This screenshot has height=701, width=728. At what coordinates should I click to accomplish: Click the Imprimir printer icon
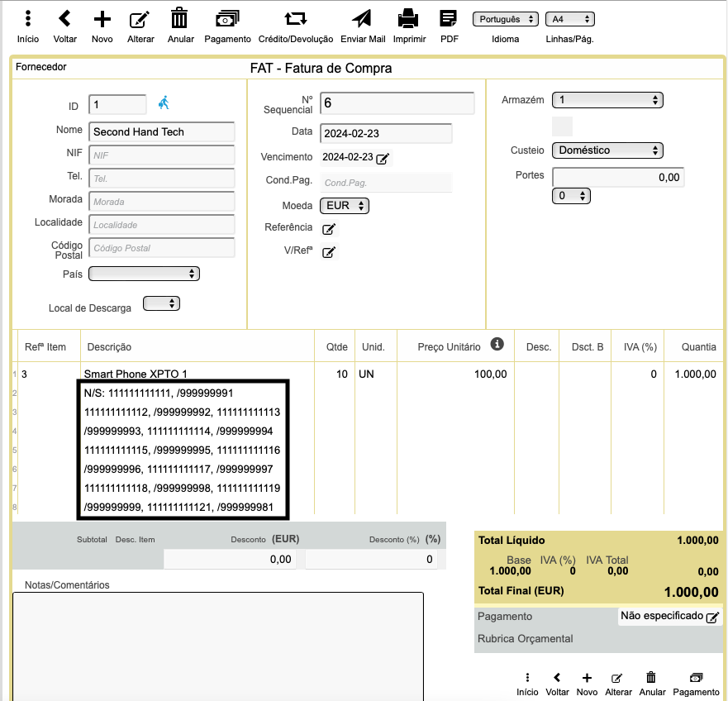(408, 19)
